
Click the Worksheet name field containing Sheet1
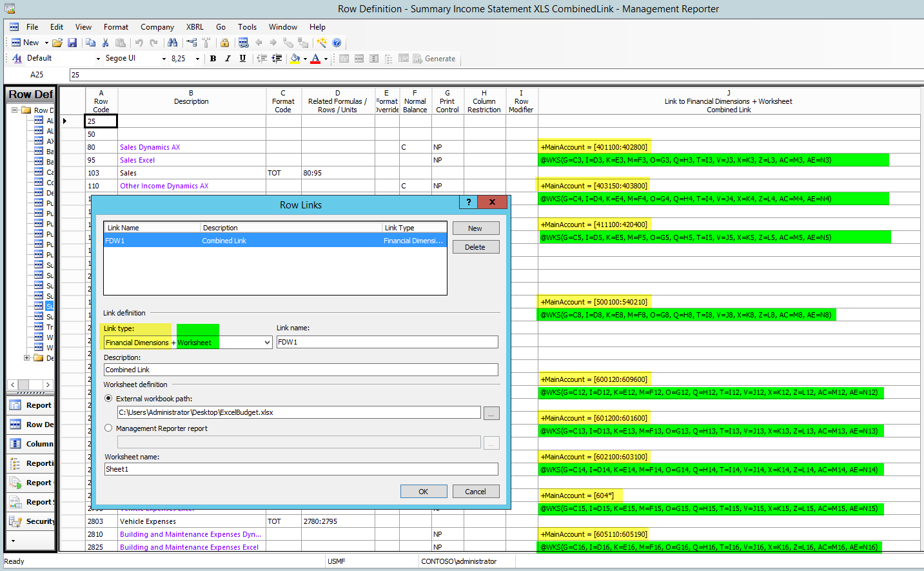(300, 469)
